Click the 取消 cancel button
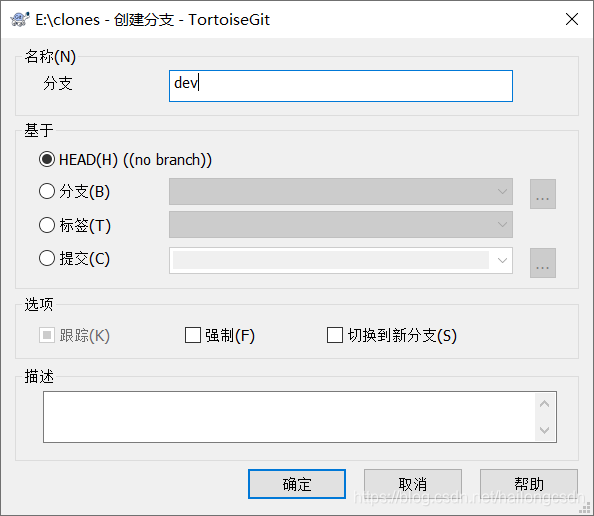 (413, 484)
